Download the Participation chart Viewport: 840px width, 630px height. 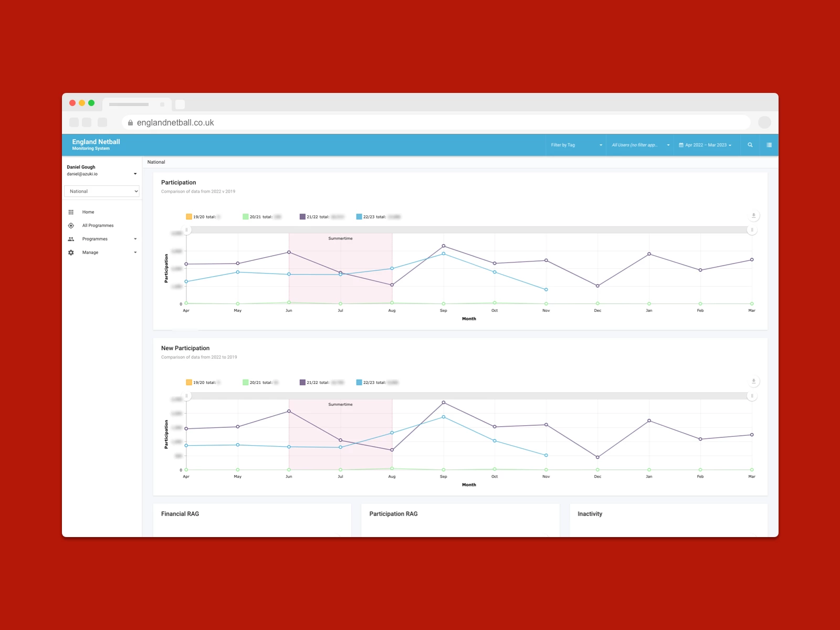point(753,216)
